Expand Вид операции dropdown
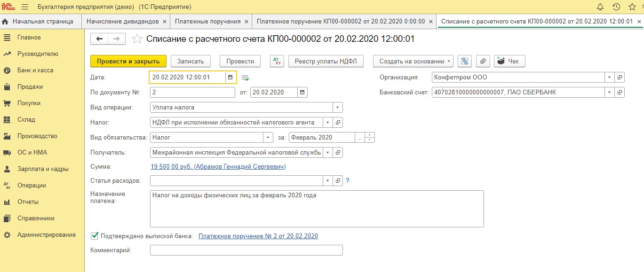644x272 pixels. 338,108
